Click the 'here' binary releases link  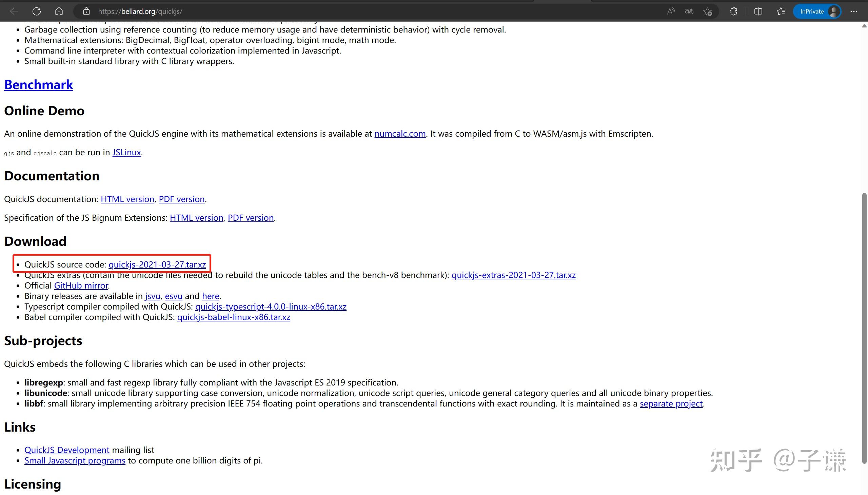211,296
